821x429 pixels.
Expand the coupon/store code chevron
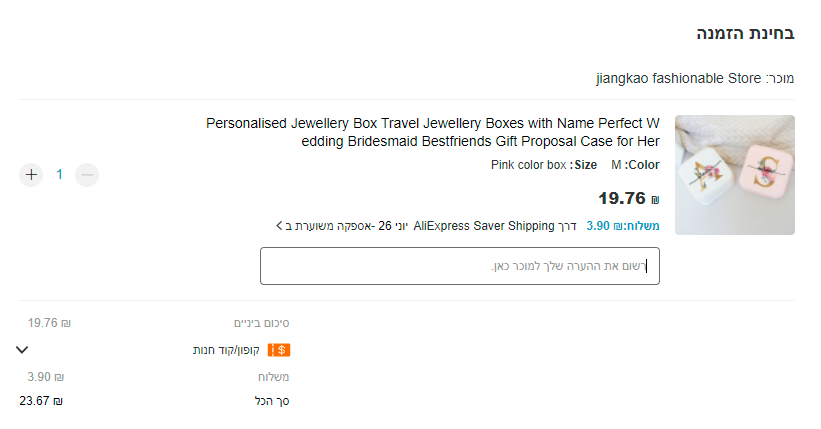tap(23, 350)
